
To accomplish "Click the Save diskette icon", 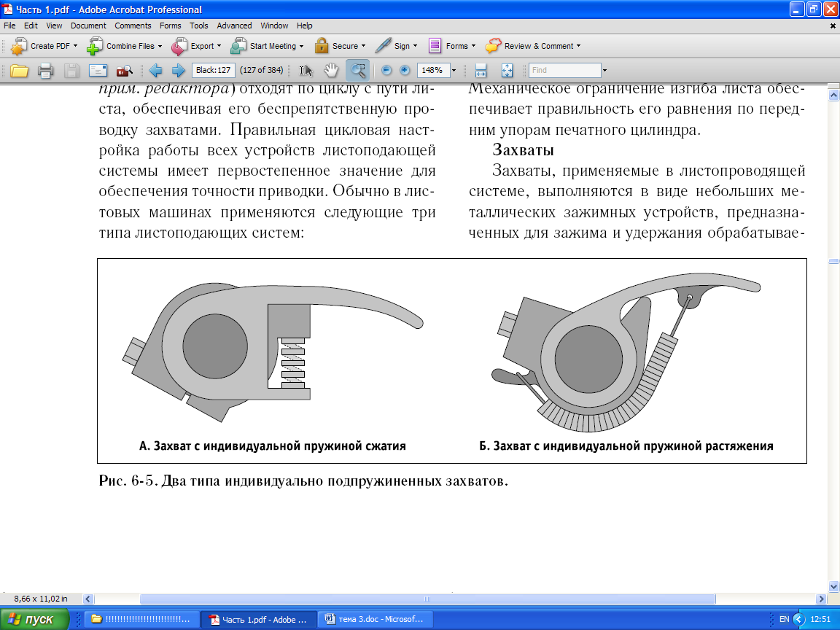I will pos(71,70).
